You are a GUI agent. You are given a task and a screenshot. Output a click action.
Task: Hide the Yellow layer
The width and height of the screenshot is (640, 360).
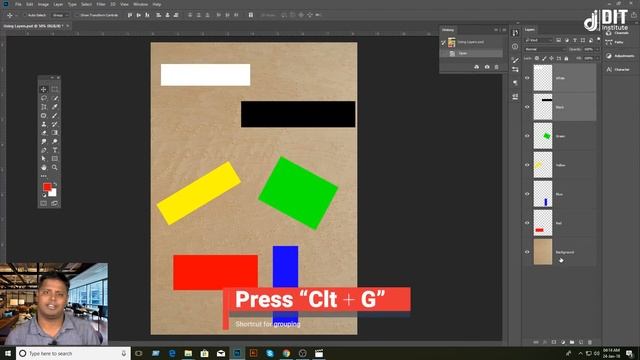coord(527,165)
